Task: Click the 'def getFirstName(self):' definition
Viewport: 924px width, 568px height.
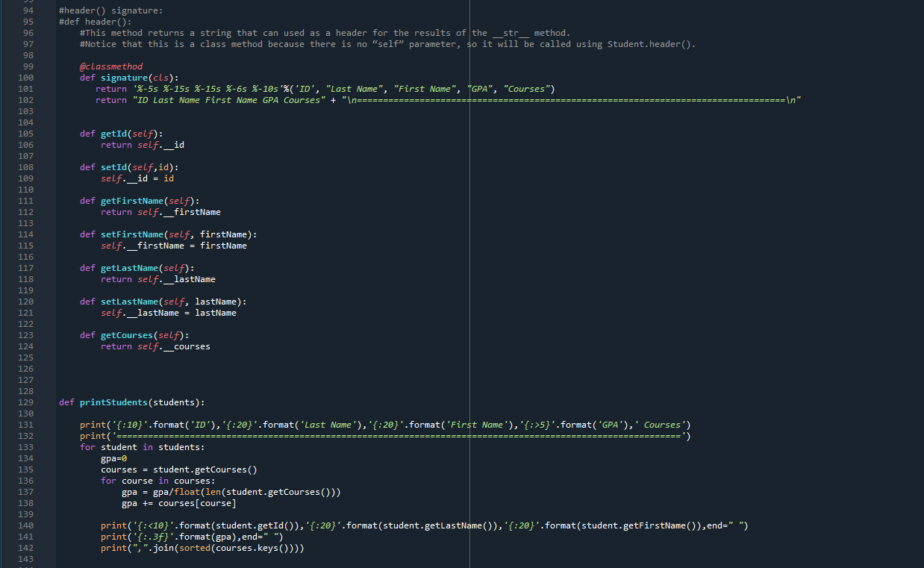Action: [x=140, y=201]
